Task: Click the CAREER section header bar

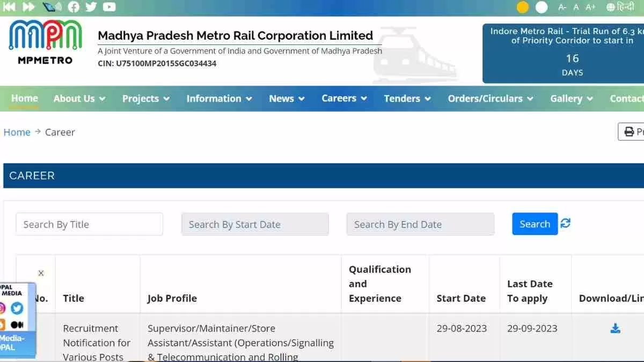Action: click(x=324, y=176)
